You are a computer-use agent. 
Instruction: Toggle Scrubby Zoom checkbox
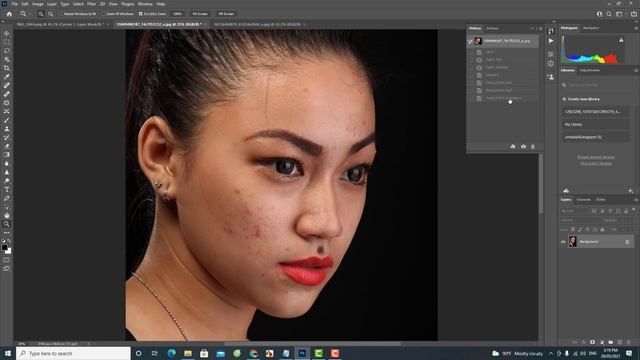(140, 14)
